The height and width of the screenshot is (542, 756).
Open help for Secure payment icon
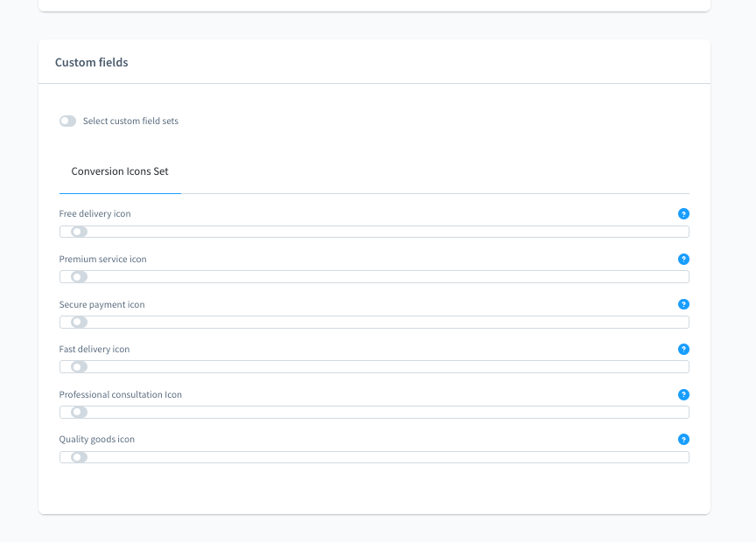tap(683, 304)
